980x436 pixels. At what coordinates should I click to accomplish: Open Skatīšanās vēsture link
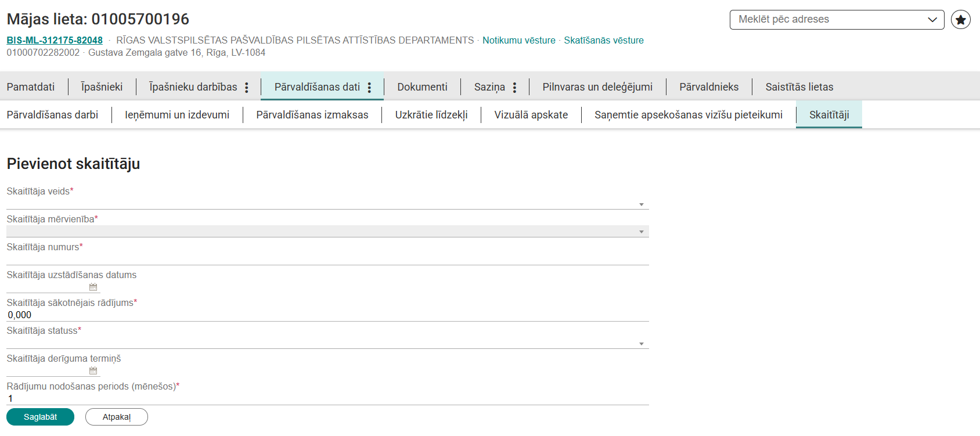(x=604, y=40)
